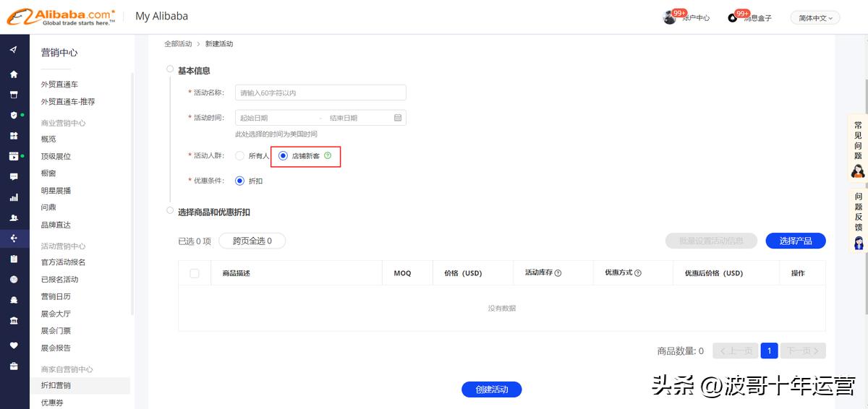Open 展会门票 in the side menu
The height and width of the screenshot is (409, 868).
56,331
